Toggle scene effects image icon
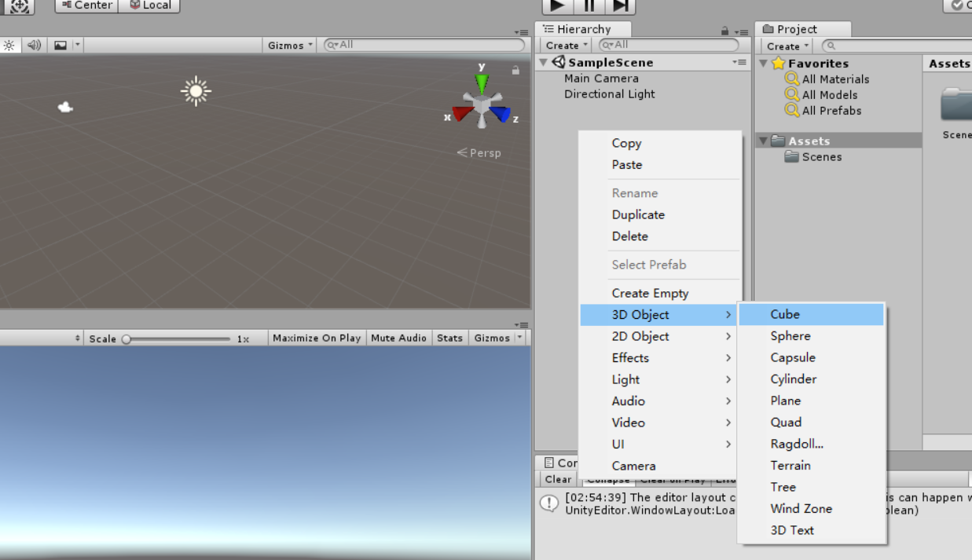 [x=61, y=46]
